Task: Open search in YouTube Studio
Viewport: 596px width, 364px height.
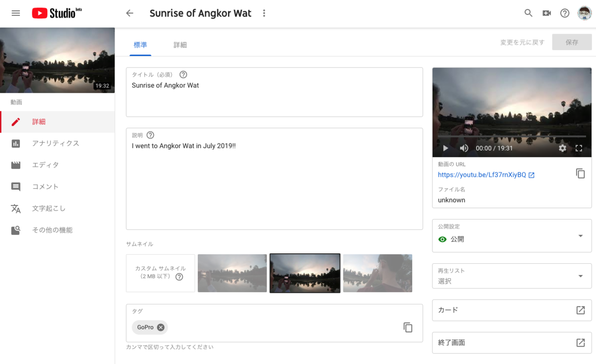Action: [x=528, y=13]
